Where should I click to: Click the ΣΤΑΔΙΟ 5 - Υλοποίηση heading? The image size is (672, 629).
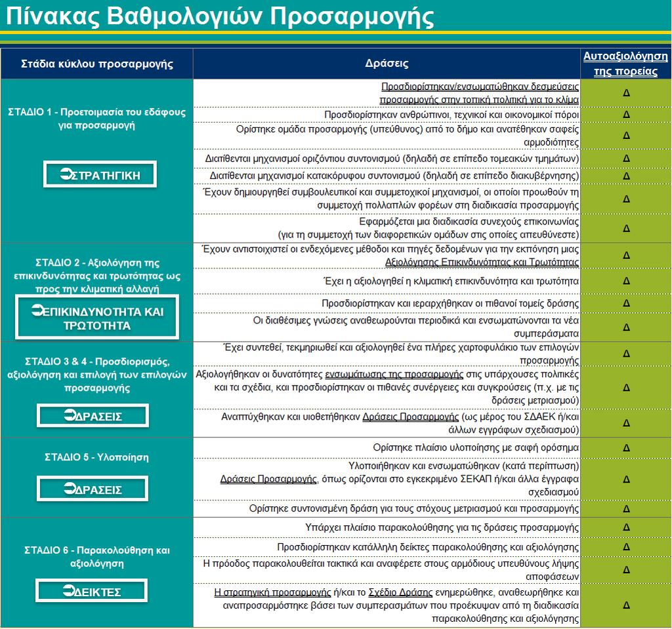pos(97,457)
